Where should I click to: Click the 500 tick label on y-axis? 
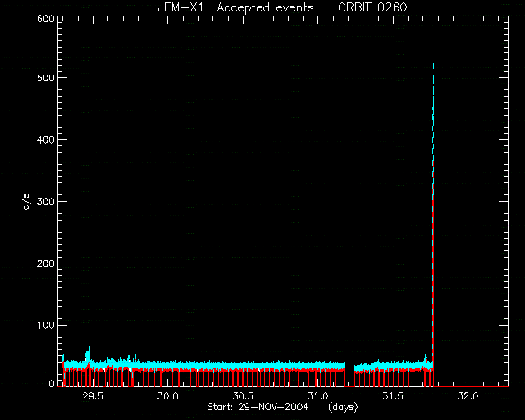[x=46, y=78]
